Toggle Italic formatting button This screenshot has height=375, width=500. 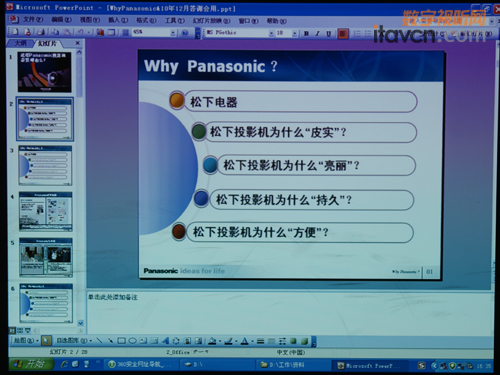pyautogui.click(x=318, y=33)
